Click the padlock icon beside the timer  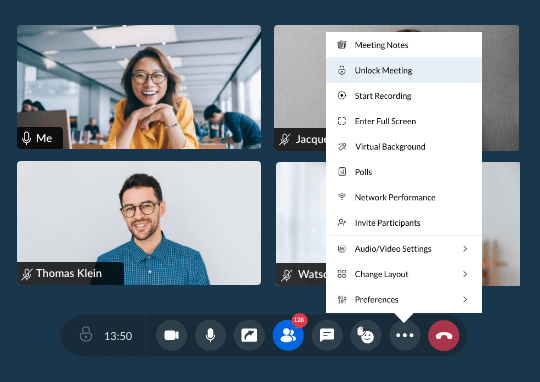pos(86,334)
